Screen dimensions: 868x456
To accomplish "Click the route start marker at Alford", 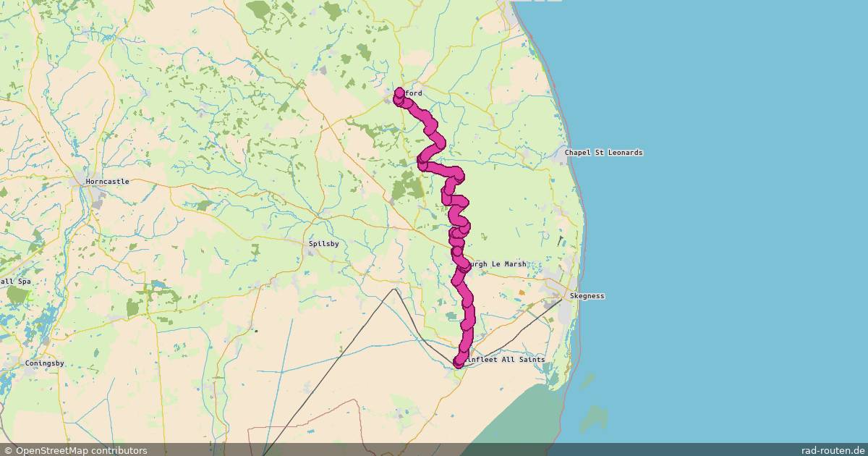I will pos(399,93).
